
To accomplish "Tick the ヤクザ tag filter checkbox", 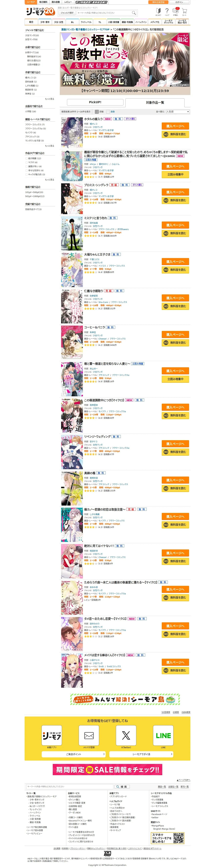I will coord(26,162).
